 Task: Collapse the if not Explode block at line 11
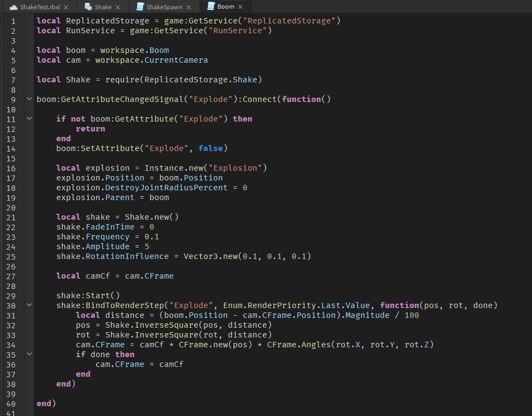pyautogui.click(x=29, y=118)
